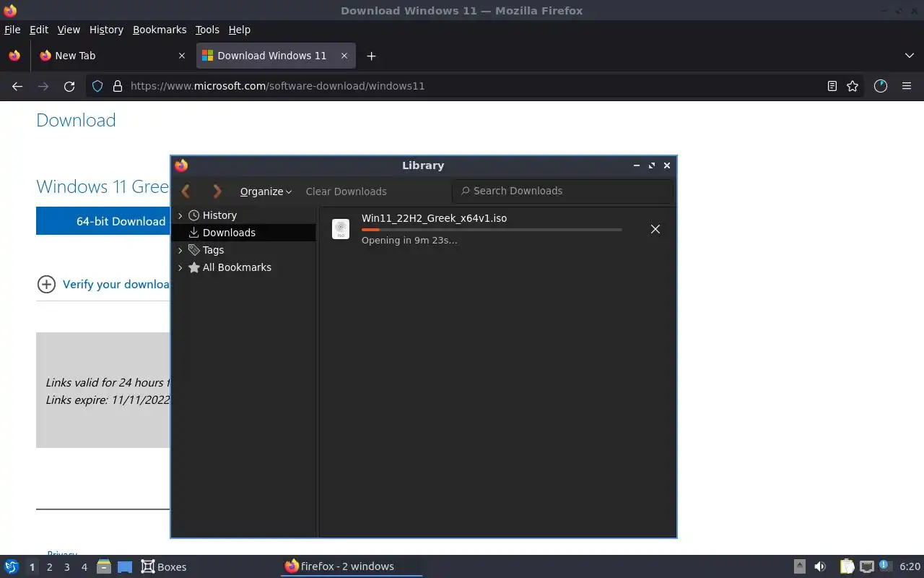Viewport: 924px width, 578px height.
Task: Open the Organize dropdown in Library
Action: point(266,191)
